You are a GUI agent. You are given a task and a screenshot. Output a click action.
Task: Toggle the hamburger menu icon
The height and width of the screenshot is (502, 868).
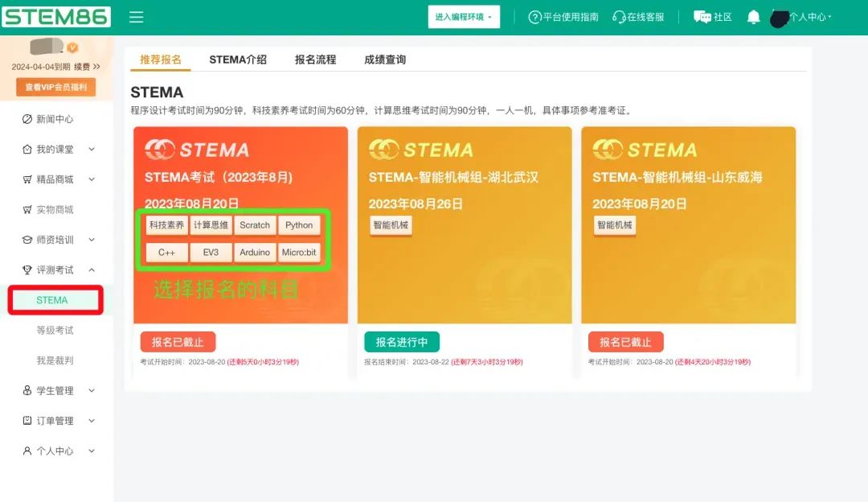[136, 17]
